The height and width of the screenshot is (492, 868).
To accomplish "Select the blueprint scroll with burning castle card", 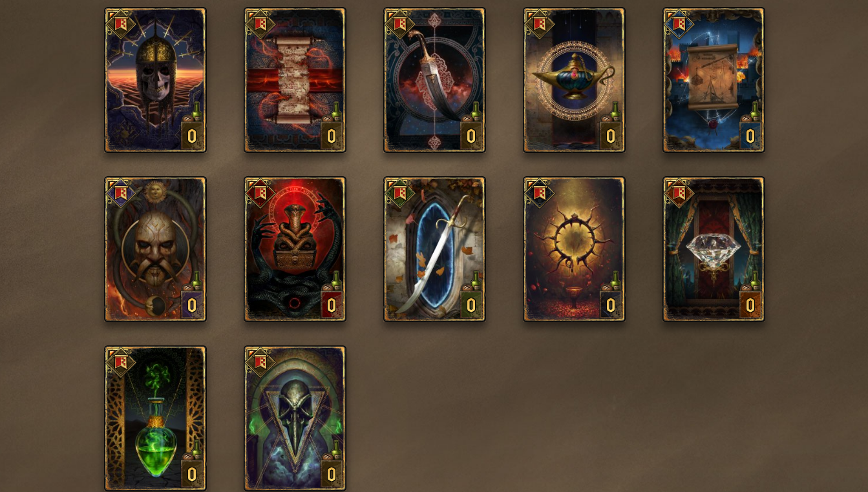I will point(714,80).
